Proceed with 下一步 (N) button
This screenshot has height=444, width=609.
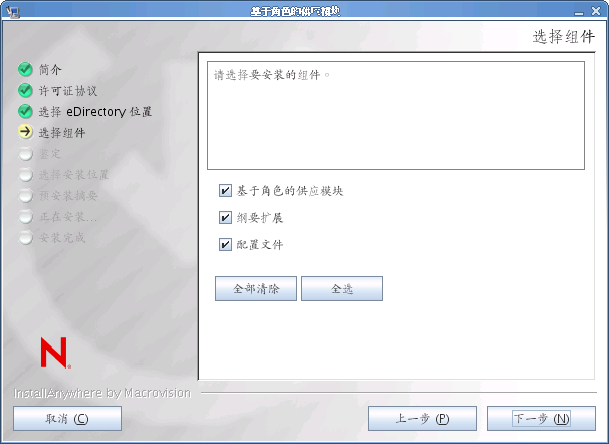[541, 418]
